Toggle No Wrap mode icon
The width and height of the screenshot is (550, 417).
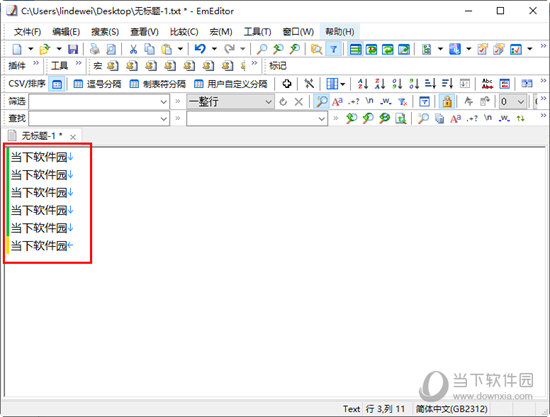coord(355,49)
